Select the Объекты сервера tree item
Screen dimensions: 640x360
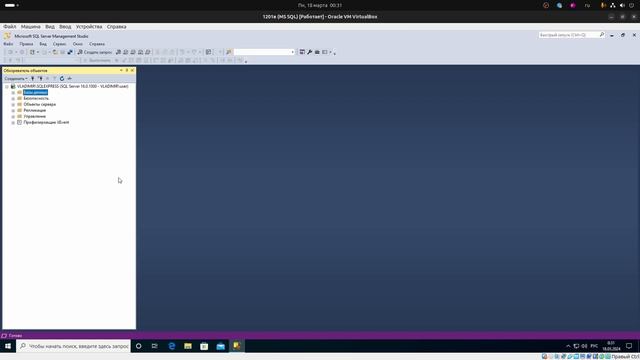click(40, 104)
